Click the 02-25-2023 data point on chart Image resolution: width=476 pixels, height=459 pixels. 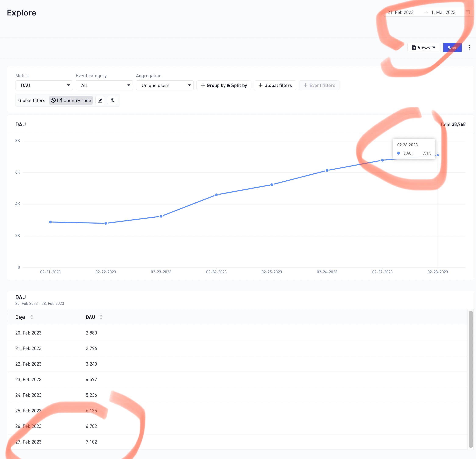pos(272,185)
